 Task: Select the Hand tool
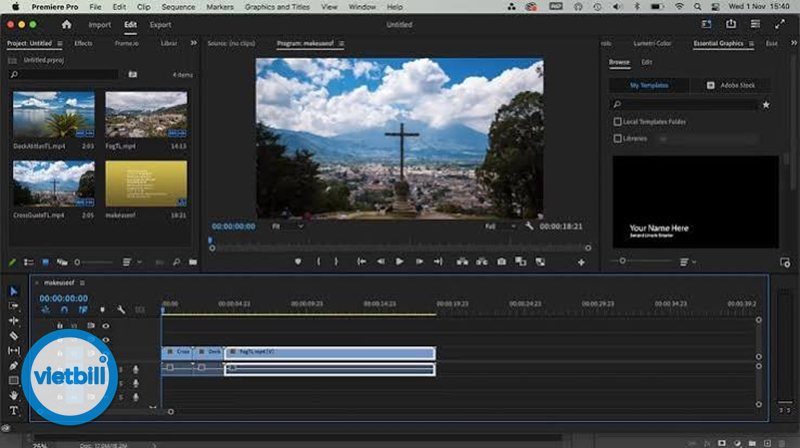click(14, 395)
